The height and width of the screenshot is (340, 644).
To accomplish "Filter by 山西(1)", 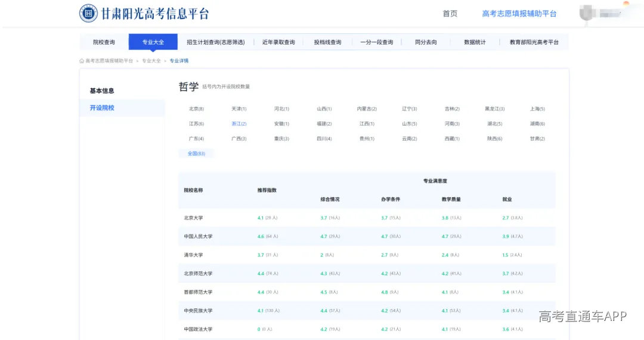I will click(x=324, y=109).
